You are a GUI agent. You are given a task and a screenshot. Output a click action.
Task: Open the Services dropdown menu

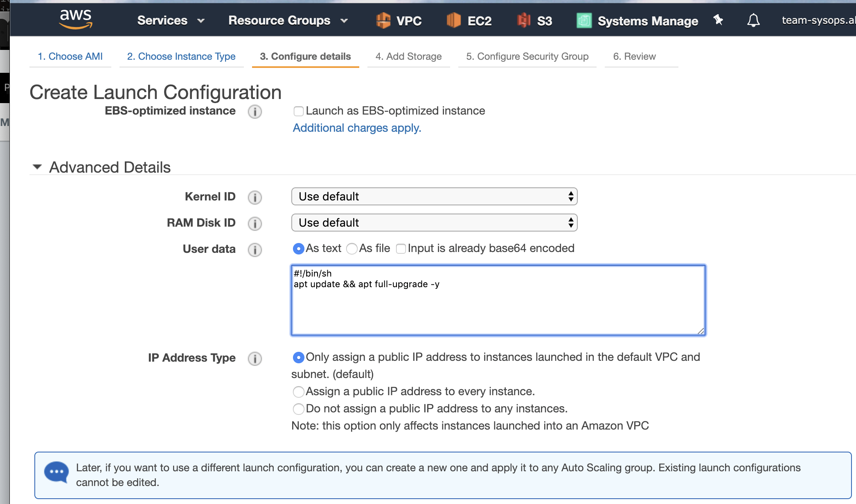coord(171,20)
